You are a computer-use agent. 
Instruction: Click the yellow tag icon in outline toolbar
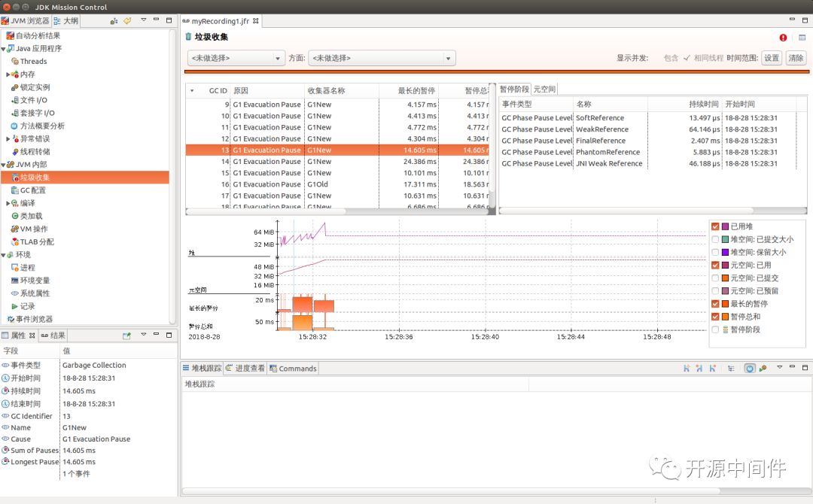[x=127, y=21]
